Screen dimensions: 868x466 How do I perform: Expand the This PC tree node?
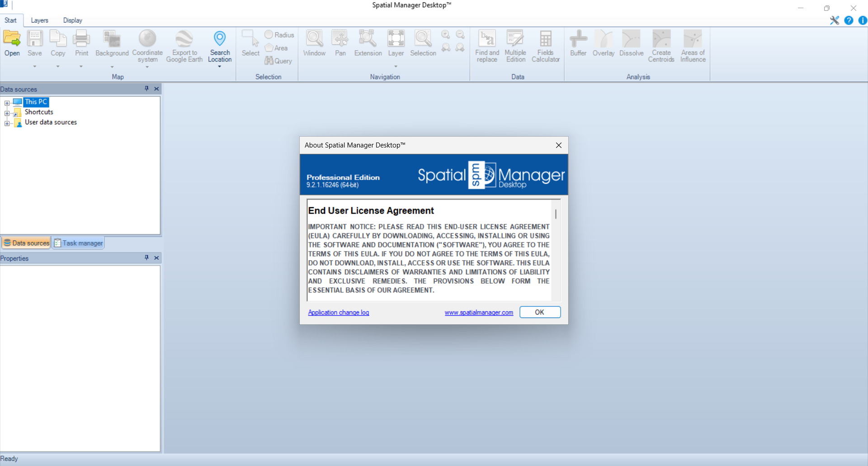click(x=7, y=103)
